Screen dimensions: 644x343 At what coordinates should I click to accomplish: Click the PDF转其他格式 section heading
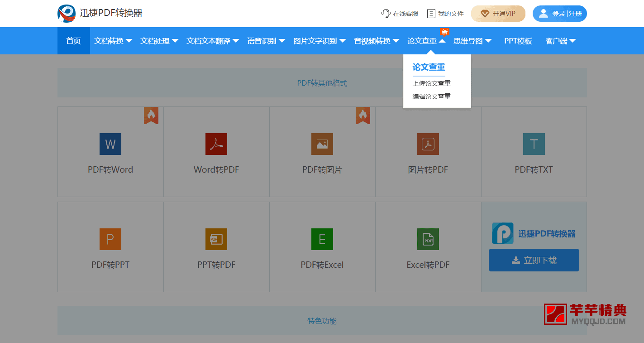322,83
